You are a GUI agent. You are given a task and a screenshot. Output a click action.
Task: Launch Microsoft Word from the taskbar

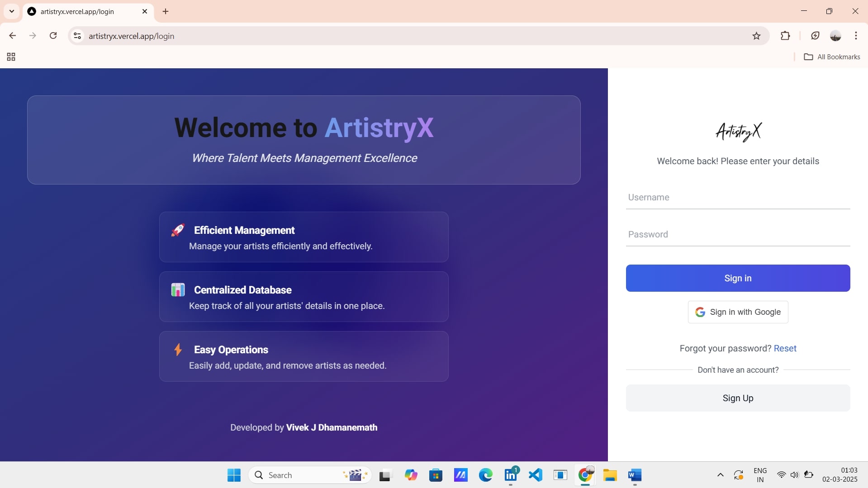(x=635, y=475)
